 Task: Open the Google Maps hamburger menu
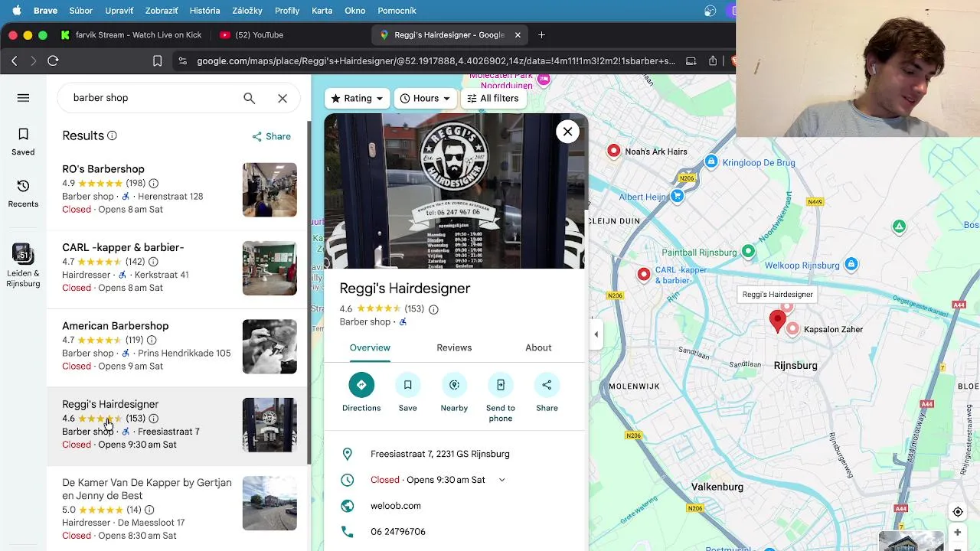[x=23, y=98]
